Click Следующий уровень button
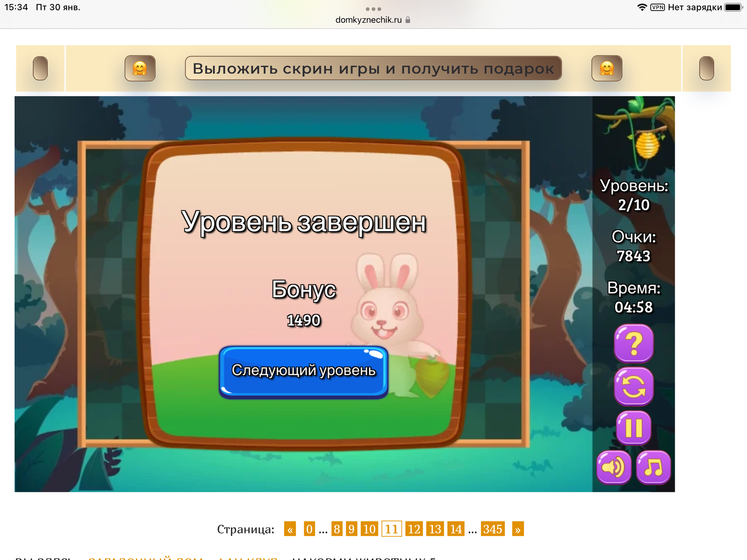Image resolution: width=747 pixels, height=560 pixels. point(303,371)
